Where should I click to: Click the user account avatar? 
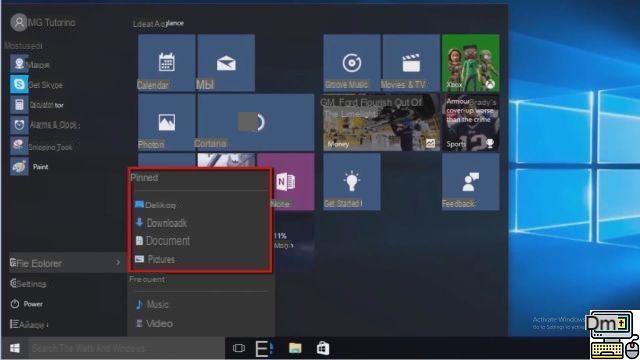(19, 22)
